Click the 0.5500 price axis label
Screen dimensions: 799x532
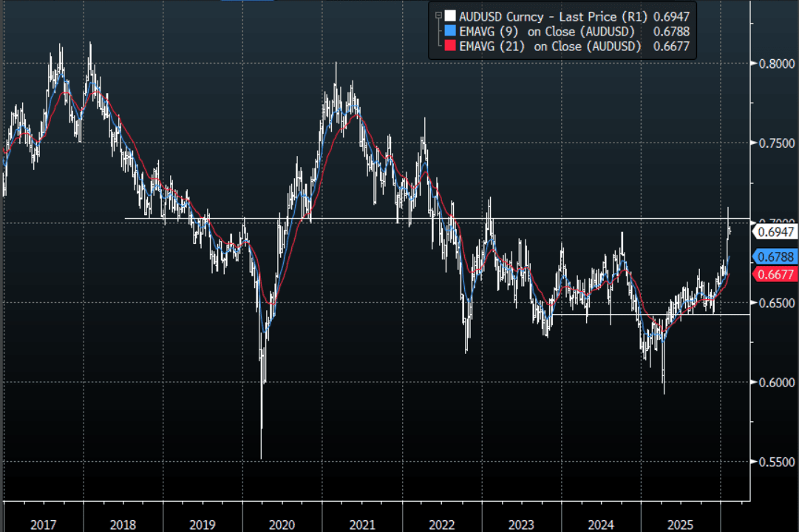pyautogui.click(x=775, y=462)
